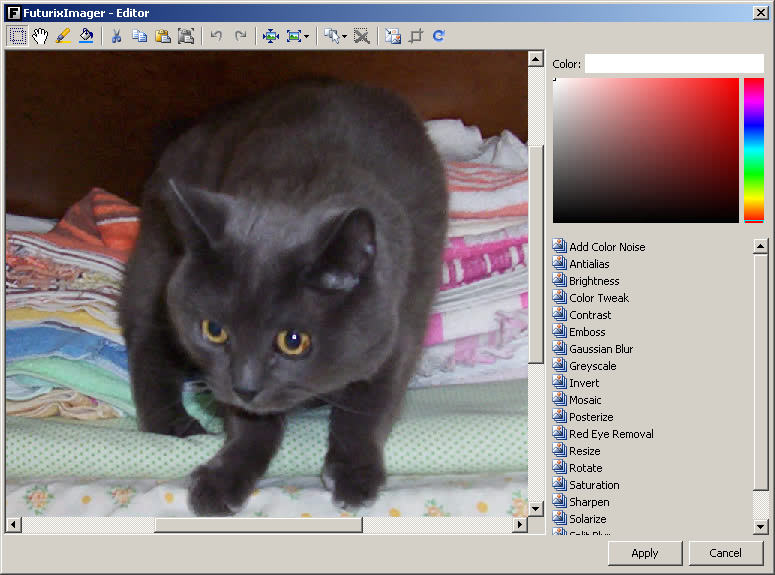Click the paste clipboard icon
775x575 pixels.
(162, 36)
